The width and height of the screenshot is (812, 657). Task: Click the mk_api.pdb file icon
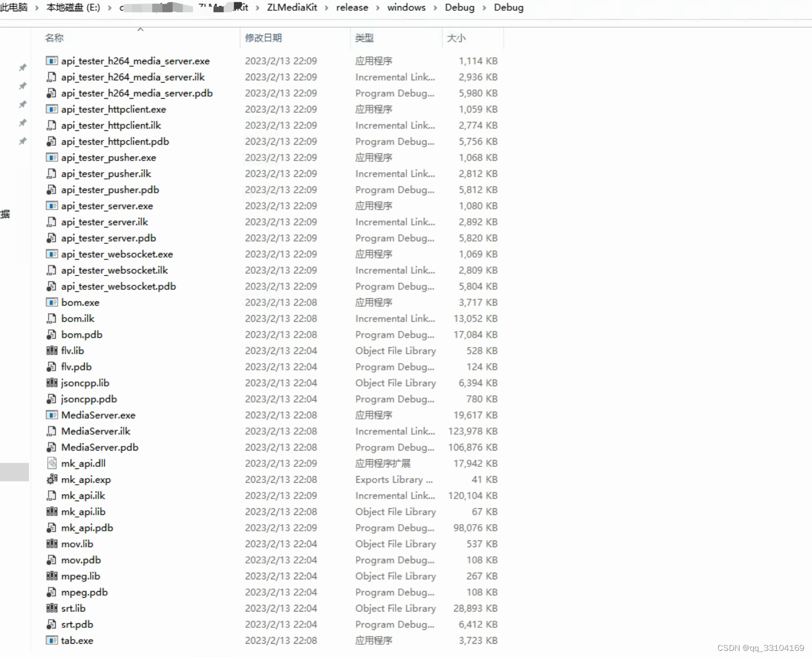tap(52, 528)
